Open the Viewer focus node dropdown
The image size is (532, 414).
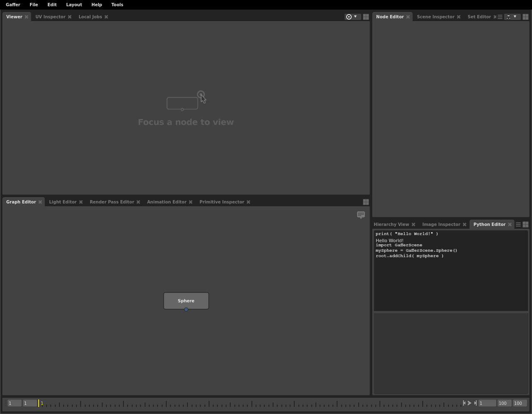coord(352,17)
